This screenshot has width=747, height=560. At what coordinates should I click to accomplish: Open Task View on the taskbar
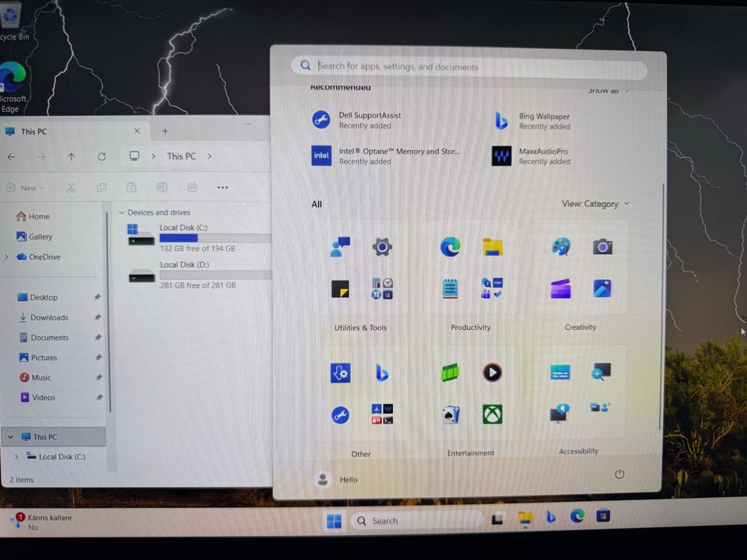(497, 519)
